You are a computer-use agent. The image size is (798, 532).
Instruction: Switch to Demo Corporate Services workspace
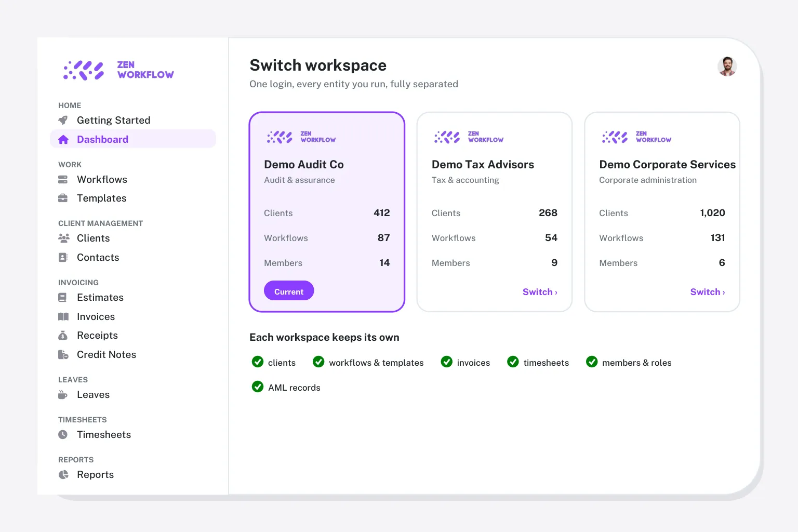click(708, 292)
